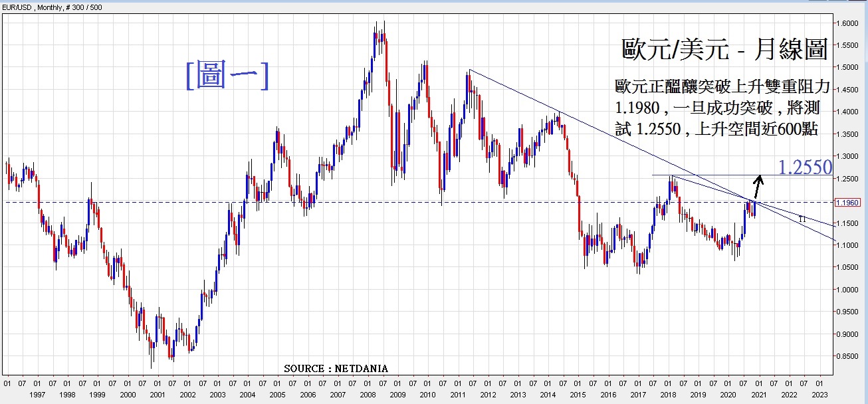The width and height of the screenshot is (868, 404).
Task: Click the 歐元/美元 - 月線圖 chart title
Action: coord(724,49)
